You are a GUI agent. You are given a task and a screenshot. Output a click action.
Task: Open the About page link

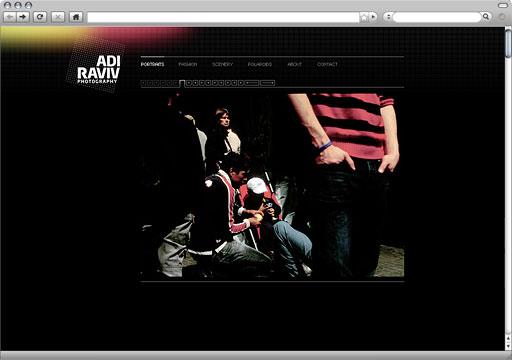294,64
